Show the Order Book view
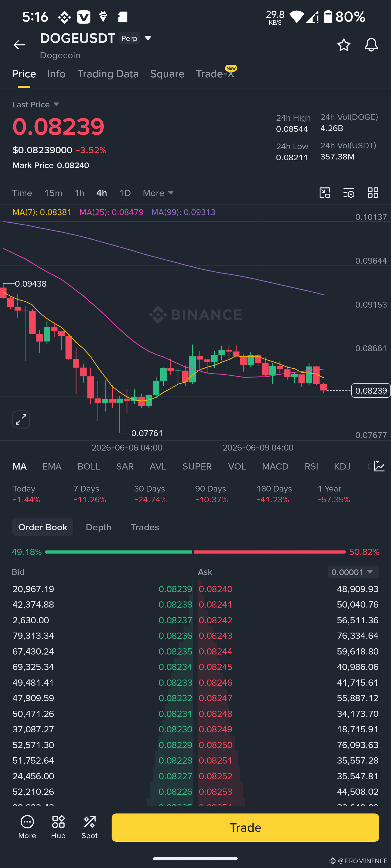 click(x=43, y=527)
